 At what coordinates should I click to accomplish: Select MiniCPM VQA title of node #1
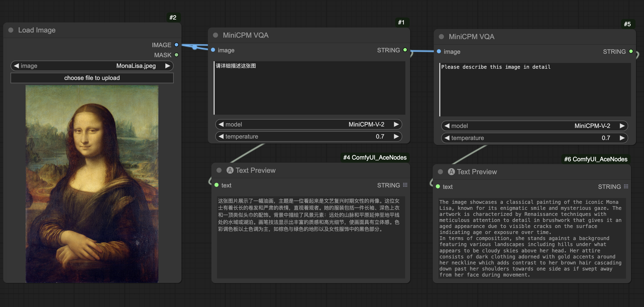[246, 35]
